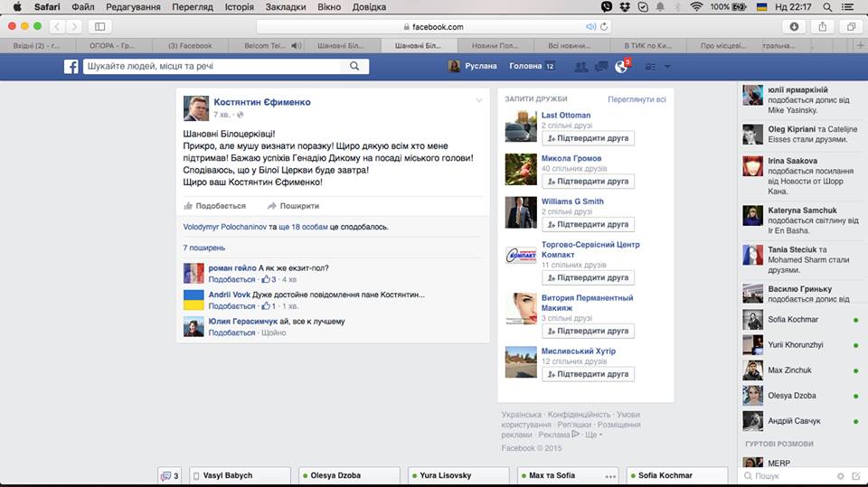Click the Wi-Fi menu bar icon
868x487 pixels.
tap(696, 7)
